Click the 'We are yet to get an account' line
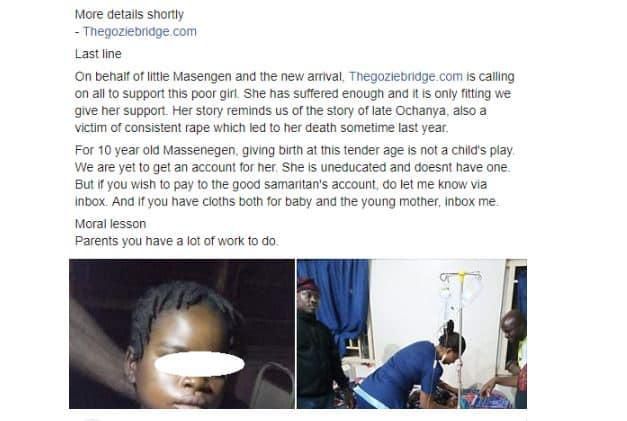This screenshot has width=627, height=421. pyautogui.click(x=292, y=167)
